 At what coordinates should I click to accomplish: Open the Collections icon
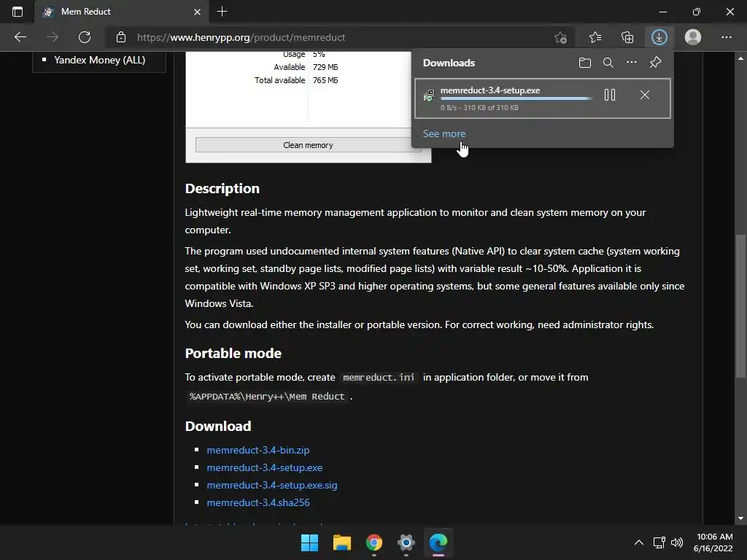tap(627, 37)
